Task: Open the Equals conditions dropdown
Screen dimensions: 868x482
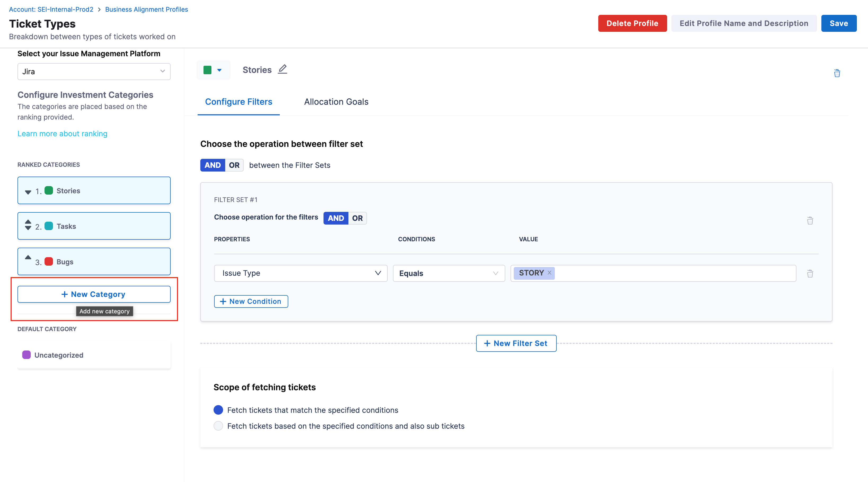Action: click(x=449, y=273)
